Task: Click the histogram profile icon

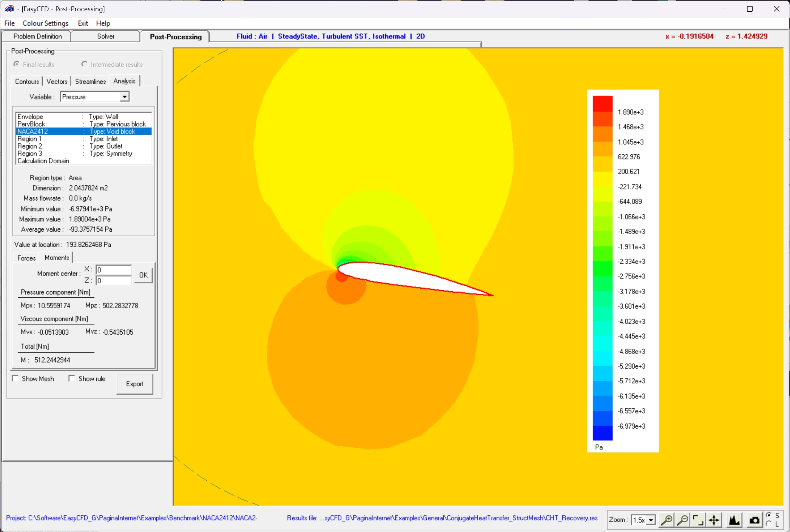Action: point(734,520)
